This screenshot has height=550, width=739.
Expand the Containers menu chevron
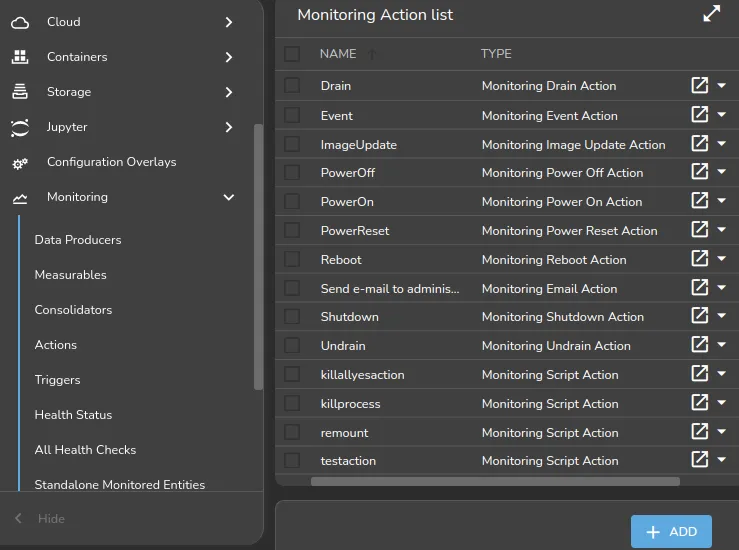[x=229, y=57]
